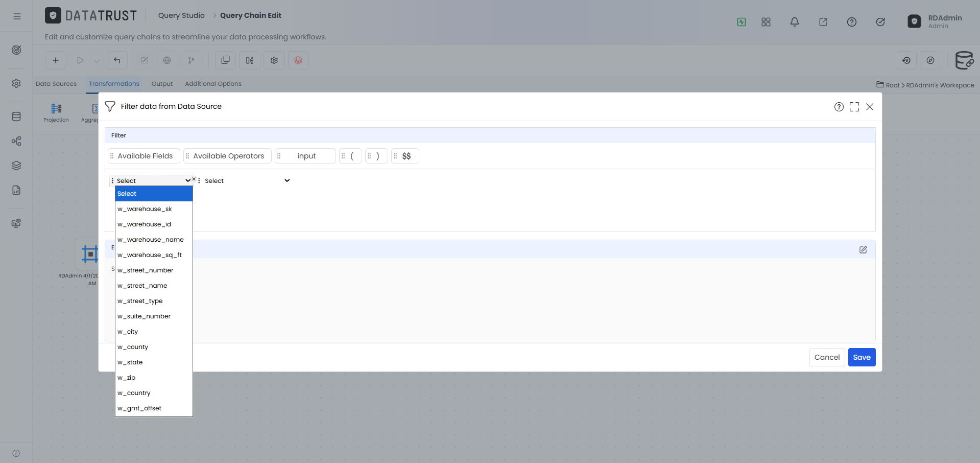Expand the run options chevron beside play

tap(97, 61)
